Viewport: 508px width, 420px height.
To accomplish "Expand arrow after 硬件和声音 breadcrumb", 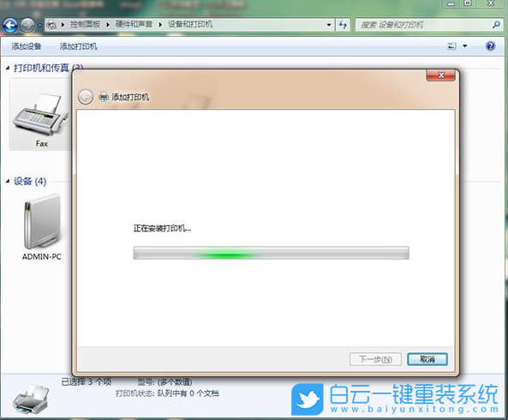I will pos(160,25).
